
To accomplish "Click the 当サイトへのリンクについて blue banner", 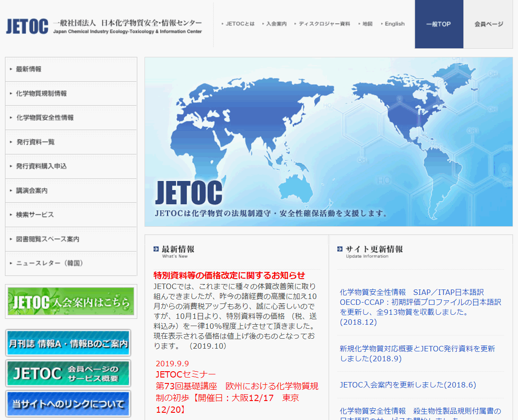I will (68, 403).
